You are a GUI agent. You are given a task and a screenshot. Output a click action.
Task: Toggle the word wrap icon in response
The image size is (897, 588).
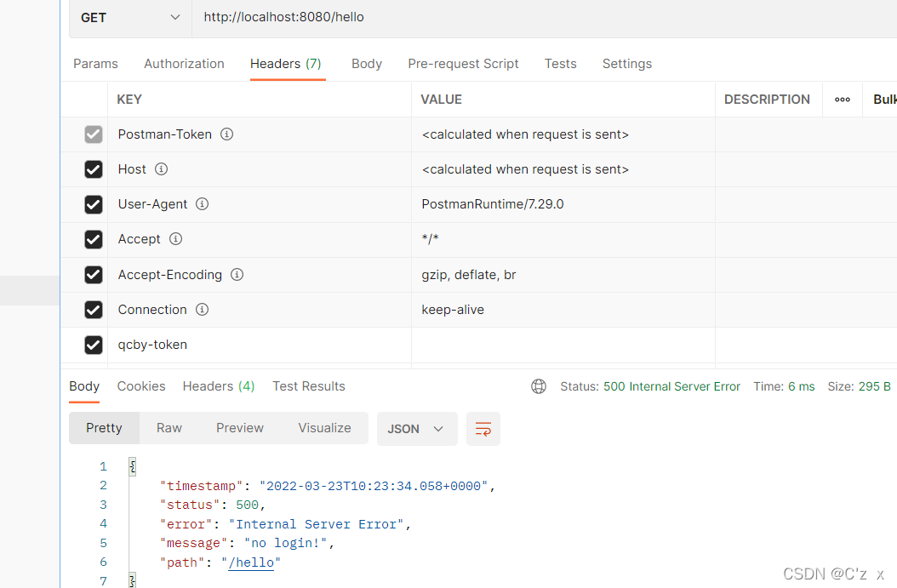pyautogui.click(x=483, y=429)
